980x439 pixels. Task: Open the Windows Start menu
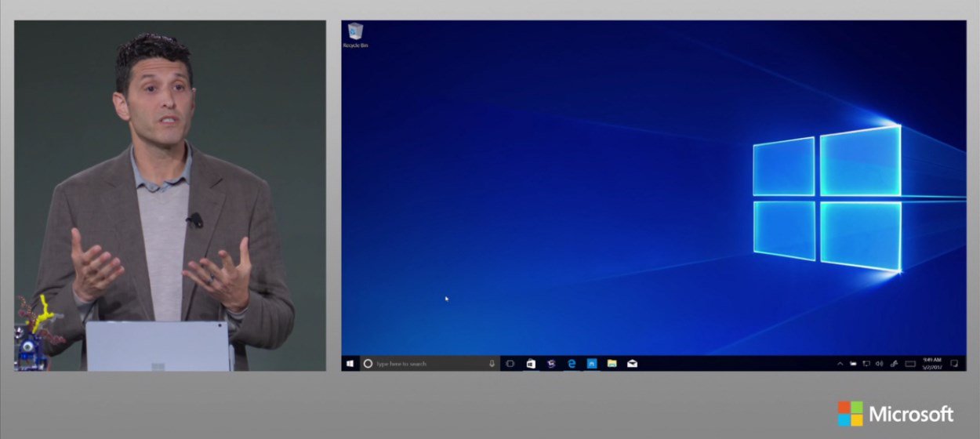tap(350, 364)
